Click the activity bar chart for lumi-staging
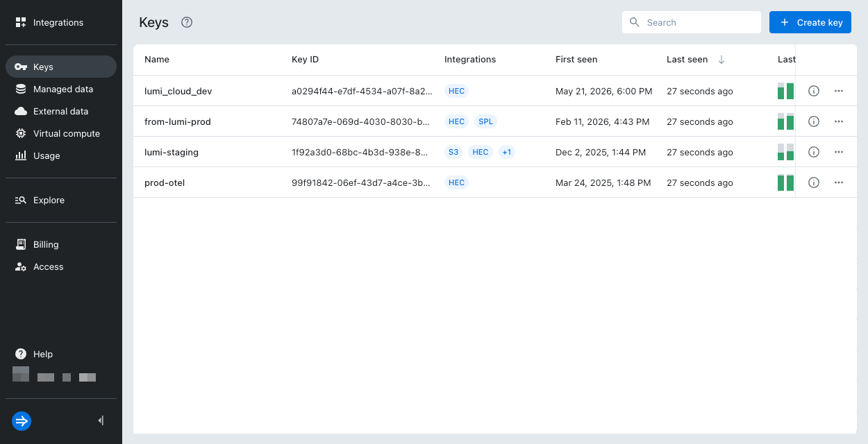 click(785, 152)
